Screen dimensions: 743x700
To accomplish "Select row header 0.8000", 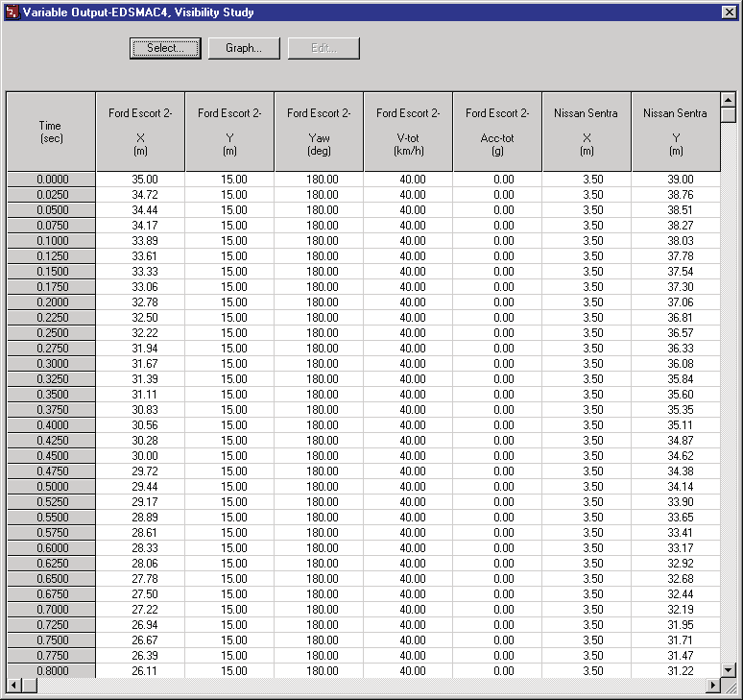I will pos(51,670).
